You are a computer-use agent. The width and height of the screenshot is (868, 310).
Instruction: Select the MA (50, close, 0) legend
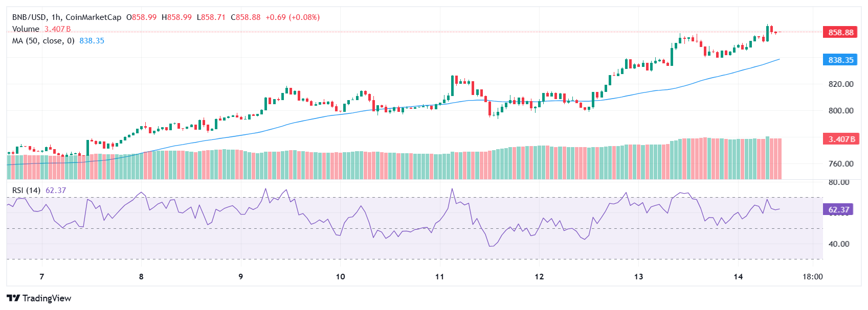(x=43, y=41)
